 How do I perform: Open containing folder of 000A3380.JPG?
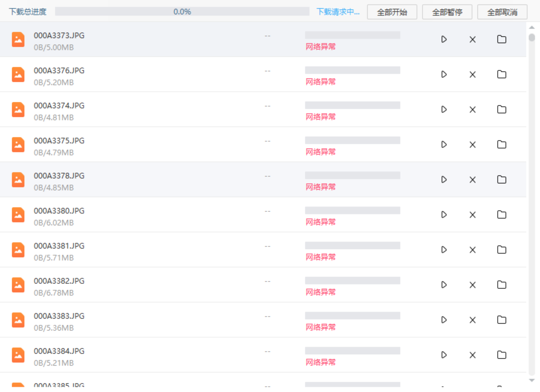[502, 215]
